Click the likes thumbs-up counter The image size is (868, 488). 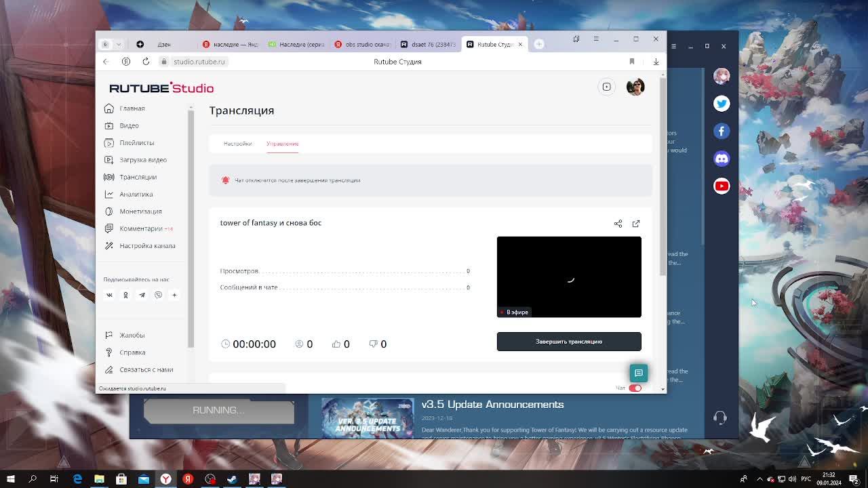(341, 344)
